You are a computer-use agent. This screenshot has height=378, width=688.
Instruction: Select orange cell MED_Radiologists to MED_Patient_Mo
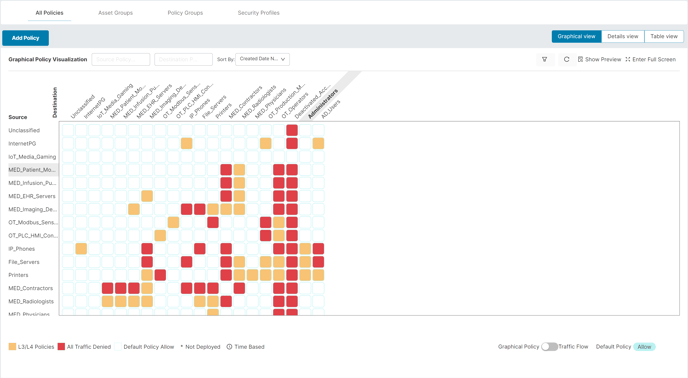pyautogui.click(x=108, y=302)
